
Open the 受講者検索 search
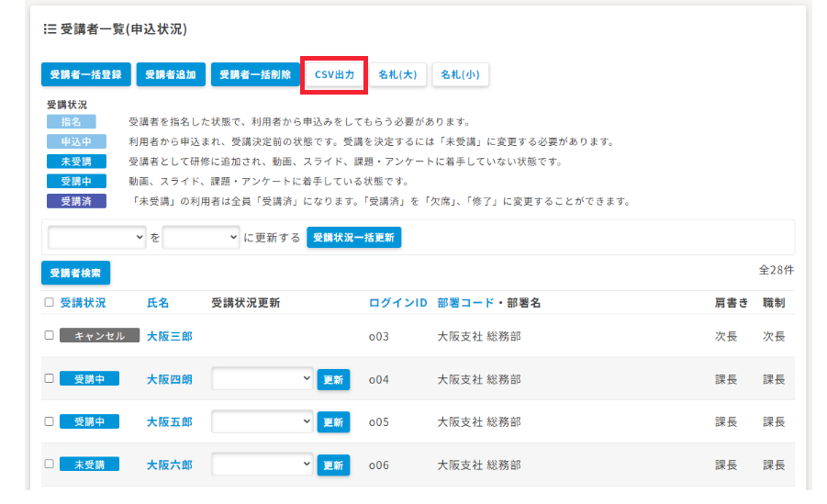[75, 273]
